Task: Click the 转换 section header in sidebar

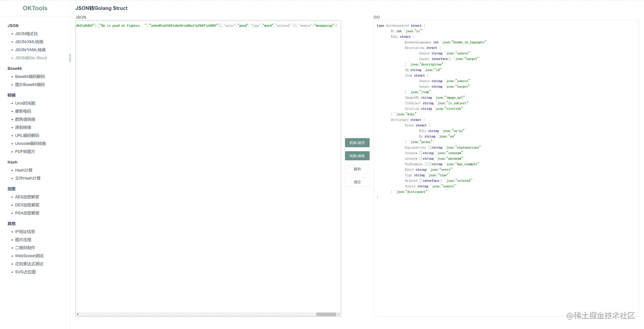Action: click(11, 95)
